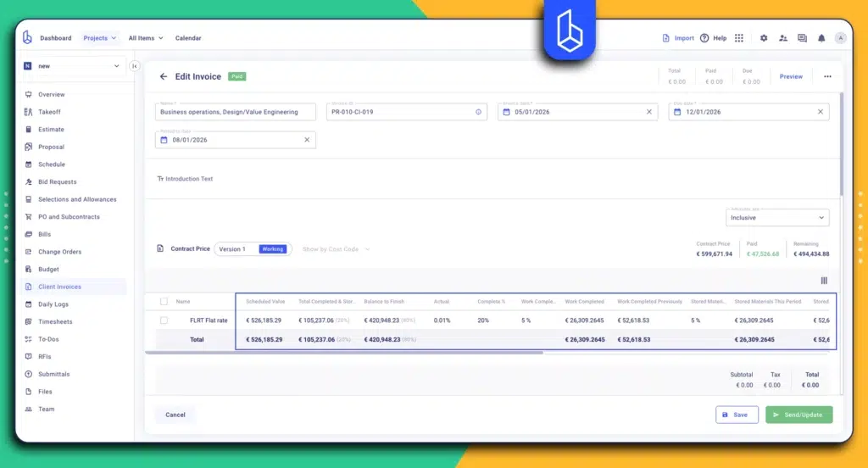Go to Schedule in sidebar

[52, 164]
